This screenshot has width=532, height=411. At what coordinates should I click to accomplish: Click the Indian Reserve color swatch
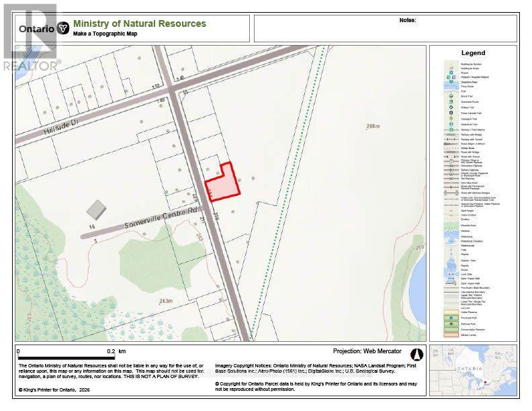(x=451, y=312)
